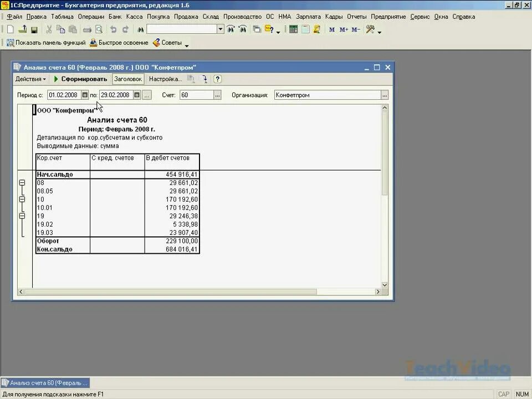
Task: Click the Cut scissors icon
Action: coord(49,29)
